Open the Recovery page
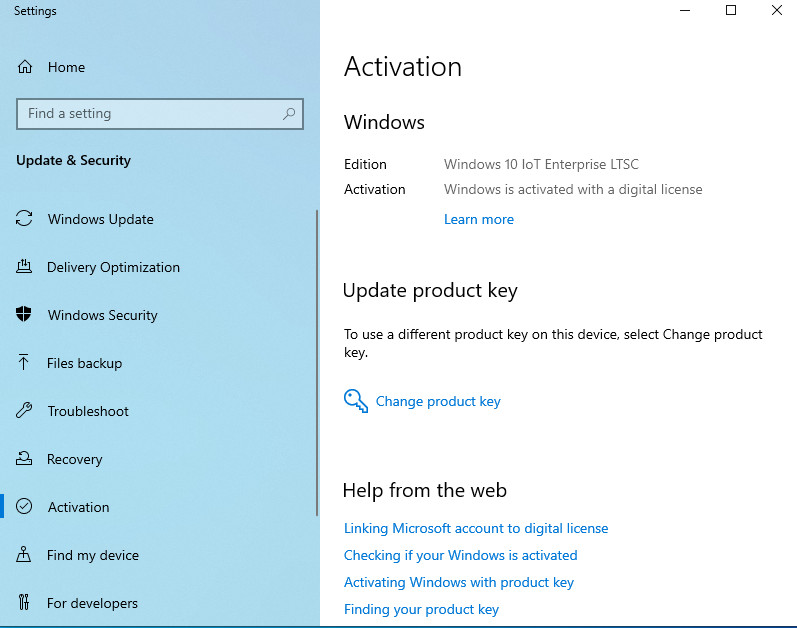797x628 pixels. click(75, 459)
